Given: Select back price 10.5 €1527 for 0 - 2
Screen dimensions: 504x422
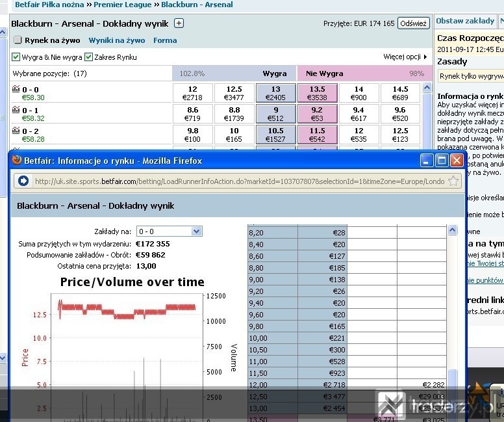Looking at the screenshot, I should [x=276, y=135].
